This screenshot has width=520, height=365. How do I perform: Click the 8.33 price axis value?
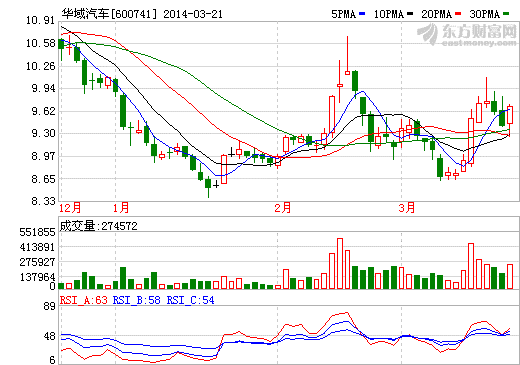pyautogui.click(x=43, y=201)
